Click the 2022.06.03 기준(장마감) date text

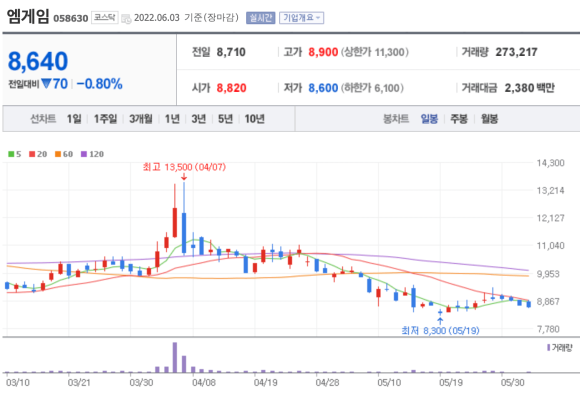tap(186, 18)
